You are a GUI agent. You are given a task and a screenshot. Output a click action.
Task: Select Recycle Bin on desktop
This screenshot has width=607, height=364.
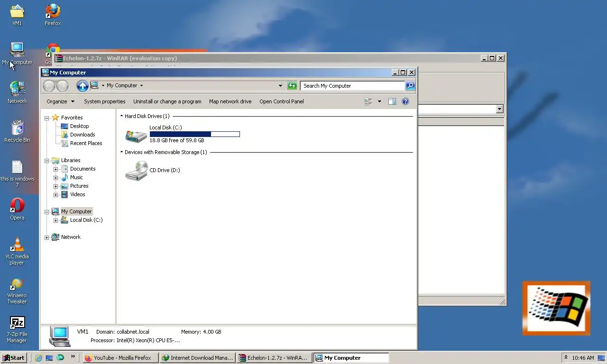click(17, 131)
